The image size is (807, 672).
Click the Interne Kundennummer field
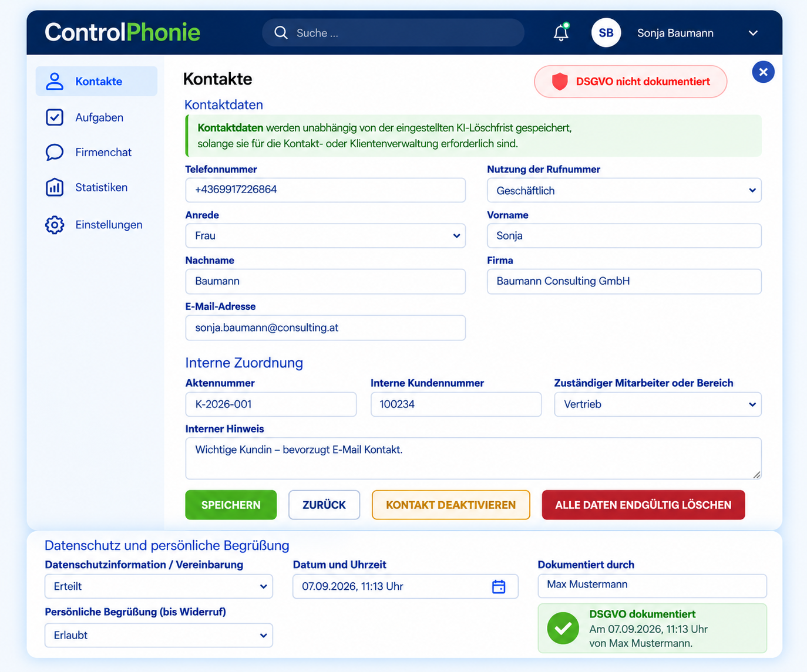click(x=456, y=404)
